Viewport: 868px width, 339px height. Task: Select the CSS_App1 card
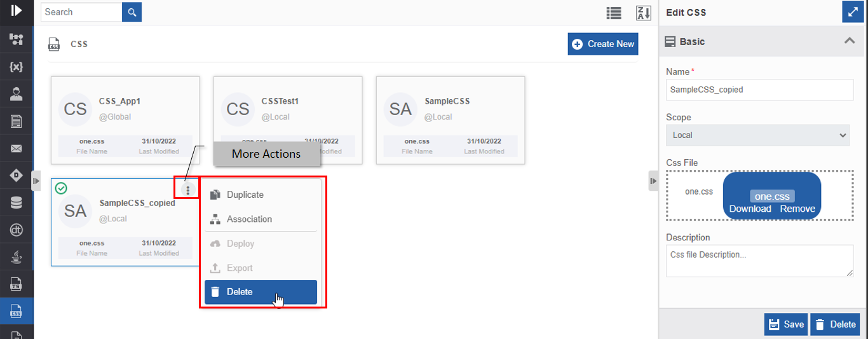(125, 120)
